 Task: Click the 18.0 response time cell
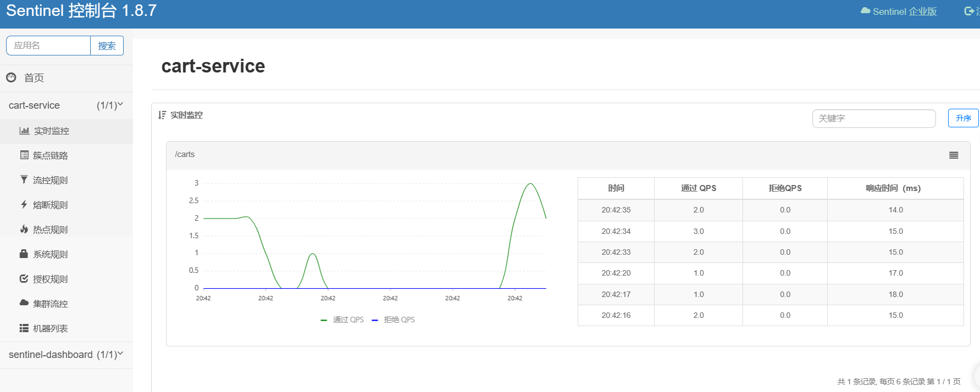895,294
